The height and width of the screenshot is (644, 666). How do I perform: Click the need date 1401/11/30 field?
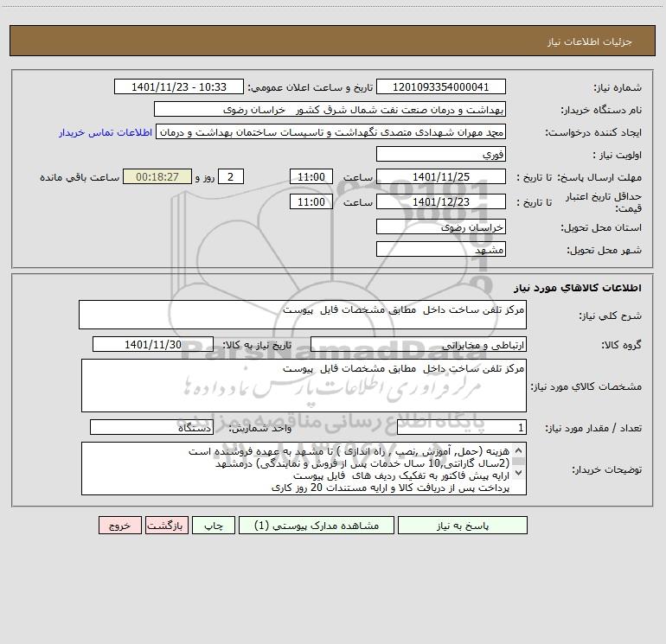(153, 344)
